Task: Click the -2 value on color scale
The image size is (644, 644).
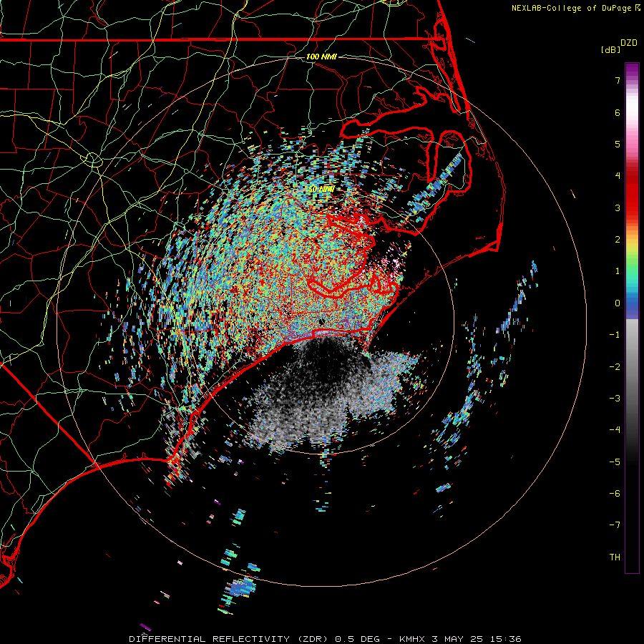Action: click(615, 366)
